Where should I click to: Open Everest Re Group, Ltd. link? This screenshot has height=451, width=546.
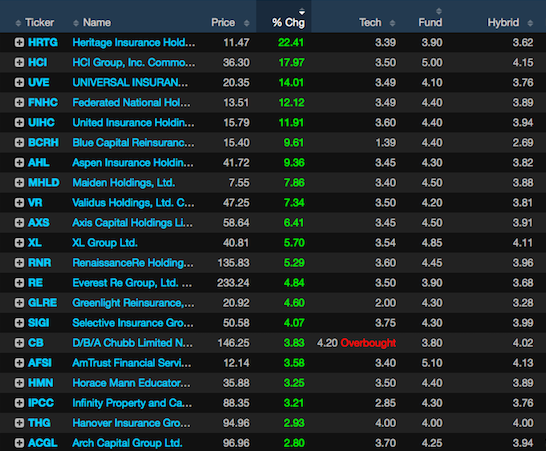(x=132, y=283)
